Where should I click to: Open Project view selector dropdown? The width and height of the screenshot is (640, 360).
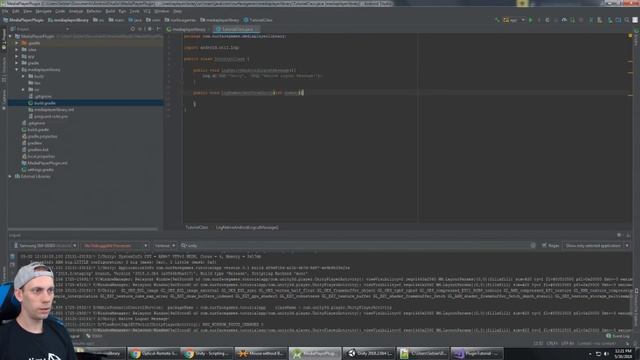40,29
